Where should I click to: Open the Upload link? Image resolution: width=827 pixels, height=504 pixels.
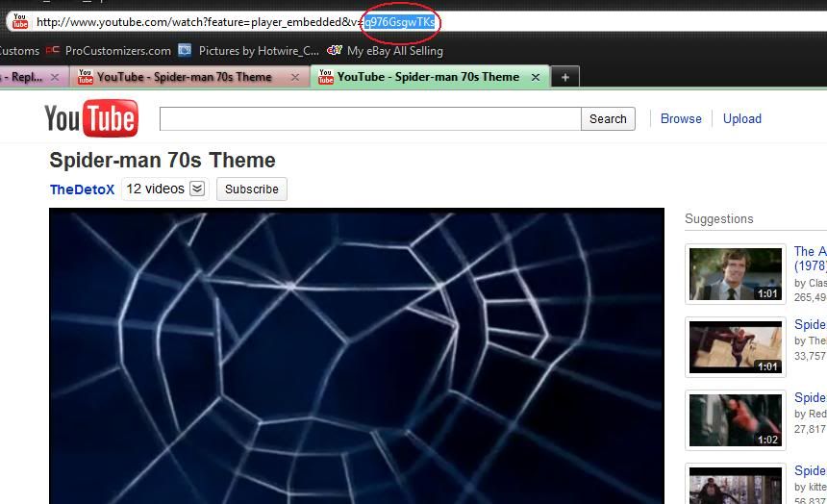[x=742, y=118]
